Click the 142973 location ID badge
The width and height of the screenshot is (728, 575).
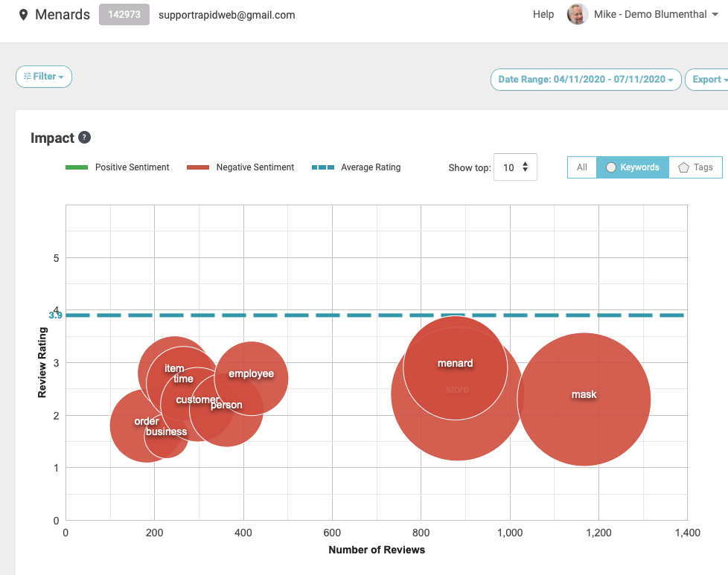(124, 14)
